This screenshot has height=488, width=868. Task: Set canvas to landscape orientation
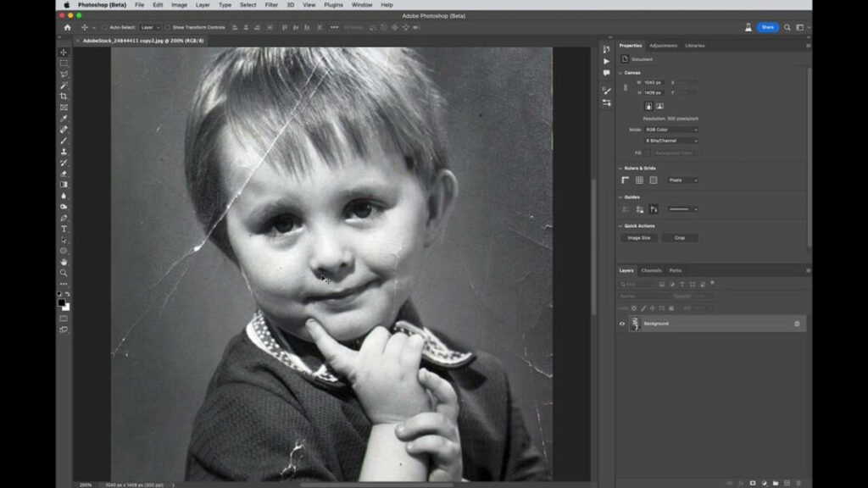[x=659, y=106]
